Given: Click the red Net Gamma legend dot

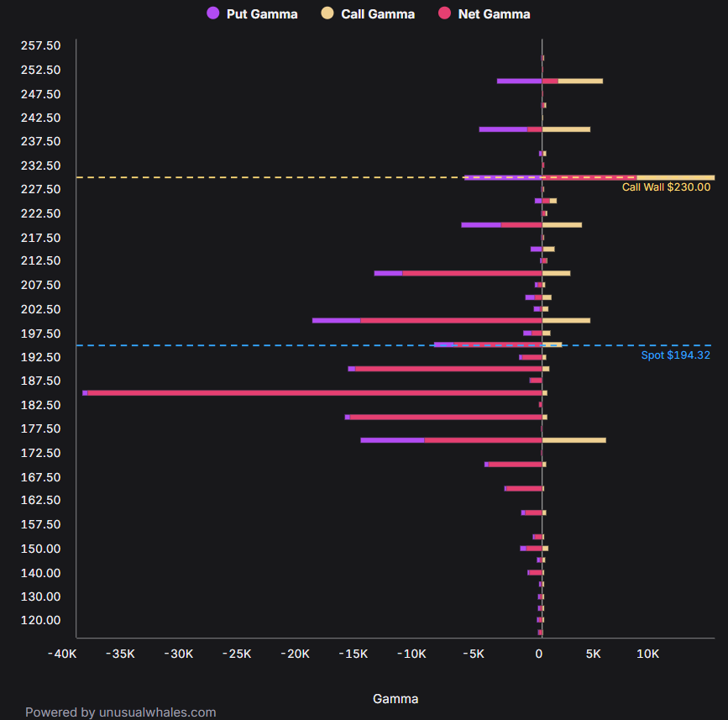Looking at the screenshot, I should coord(444,13).
